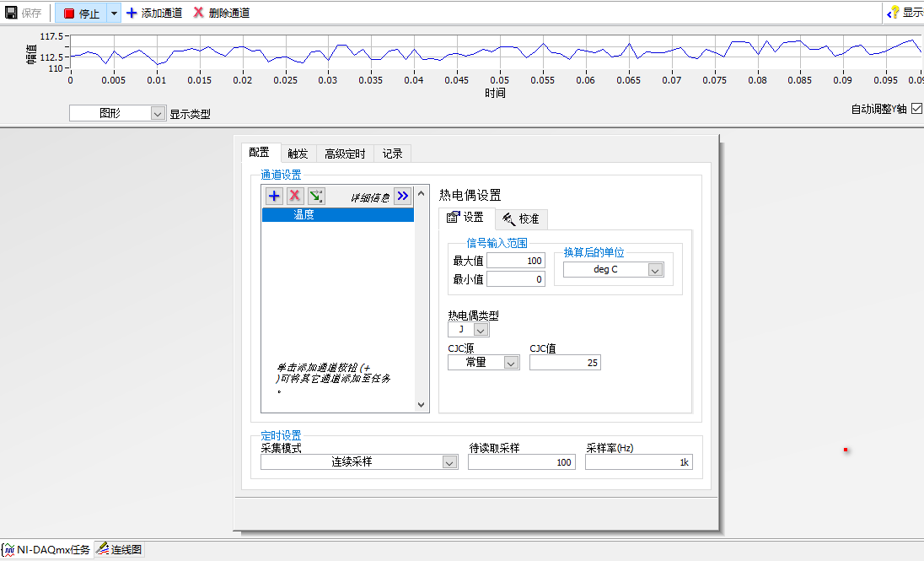Switch to the 触发 tab
Image resolution: width=924 pixels, height=561 pixels.
point(297,153)
